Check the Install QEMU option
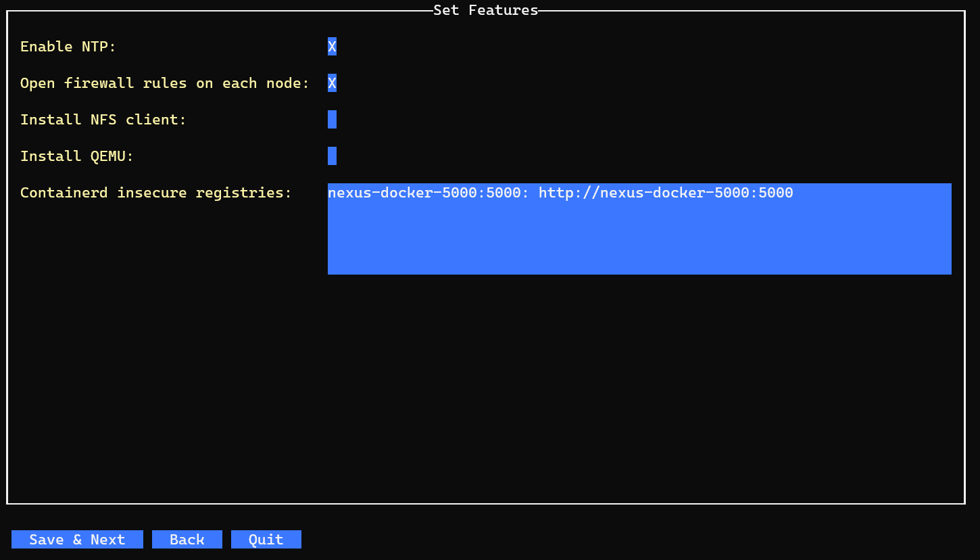The width and height of the screenshot is (980, 560). pos(332,156)
